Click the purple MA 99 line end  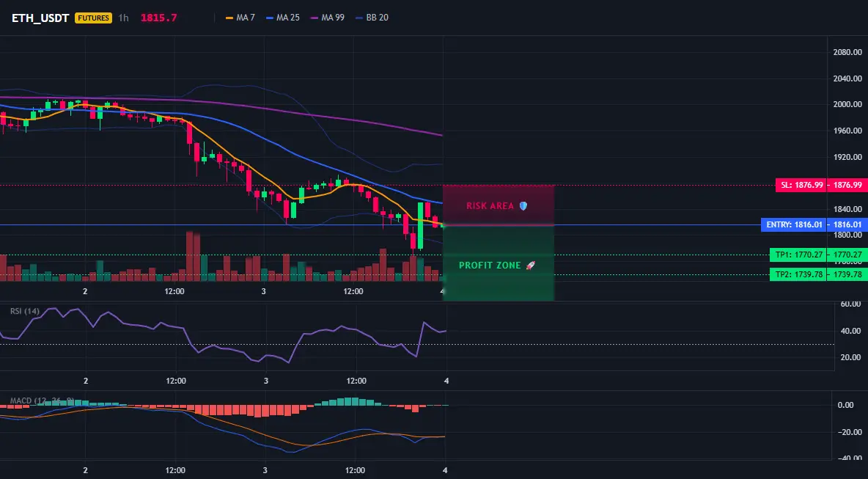pos(441,134)
